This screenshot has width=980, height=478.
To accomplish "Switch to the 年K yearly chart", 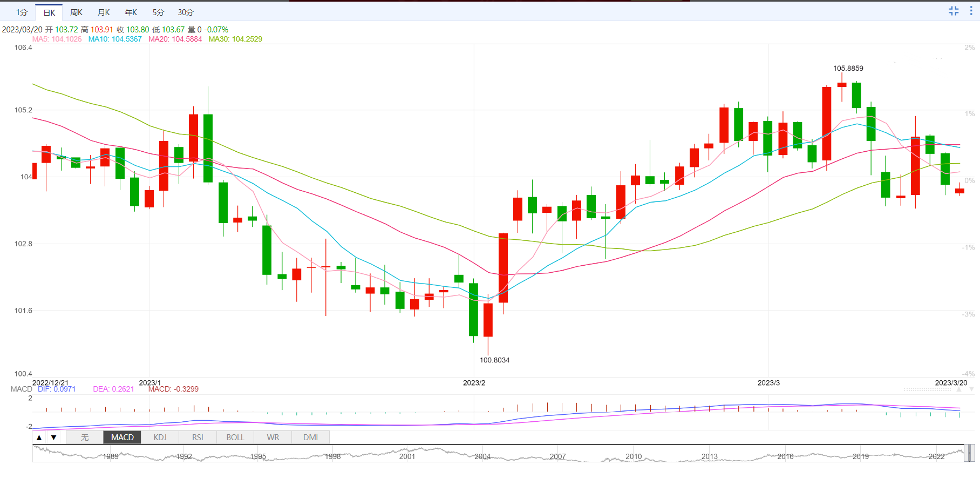I will click(131, 12).
